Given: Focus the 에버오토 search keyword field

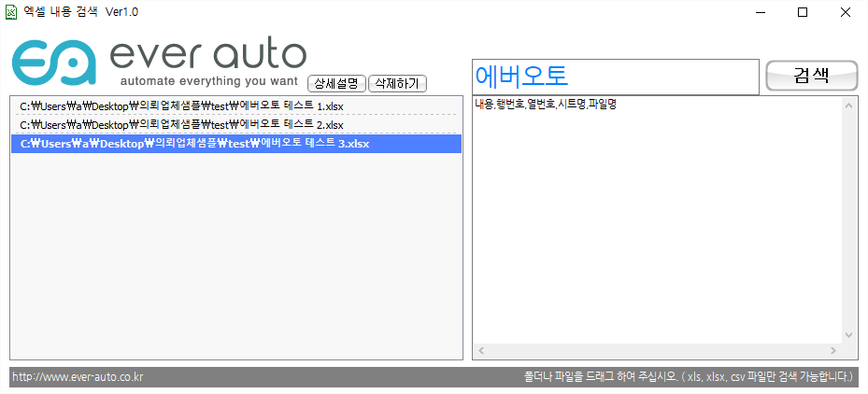Looking at the screenshot, I should (615, 77).
